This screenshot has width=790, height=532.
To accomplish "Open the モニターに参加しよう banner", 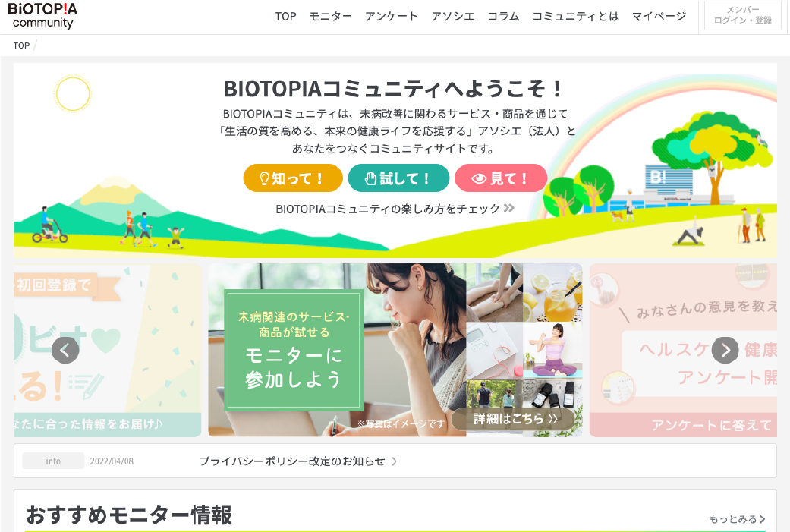I will [395, 350].
